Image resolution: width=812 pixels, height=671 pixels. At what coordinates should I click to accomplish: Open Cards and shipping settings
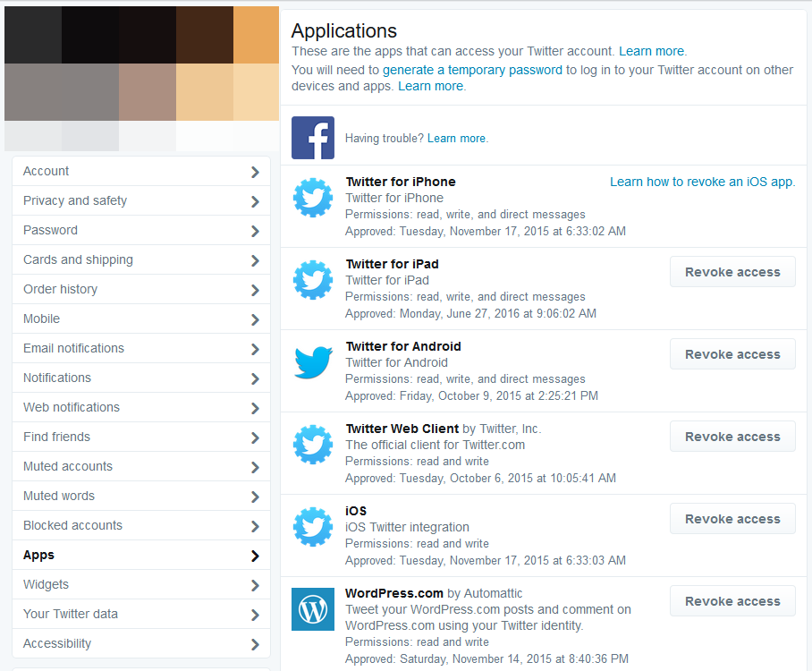[x=141, y=259]
